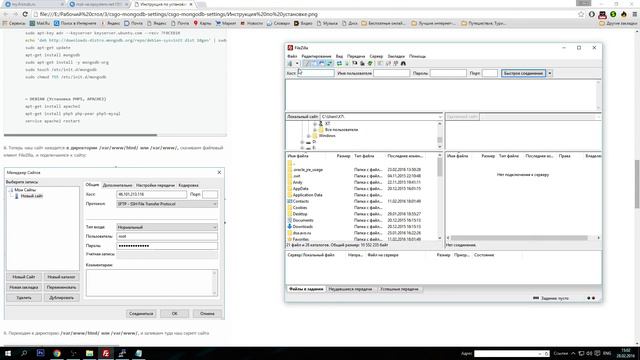Switch to Успешные передачи tab
The image size is (640, 360).
[x=399, y=289]
